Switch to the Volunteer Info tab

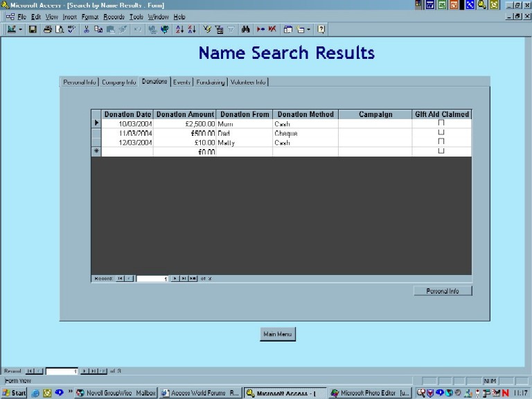pos(248,82)
